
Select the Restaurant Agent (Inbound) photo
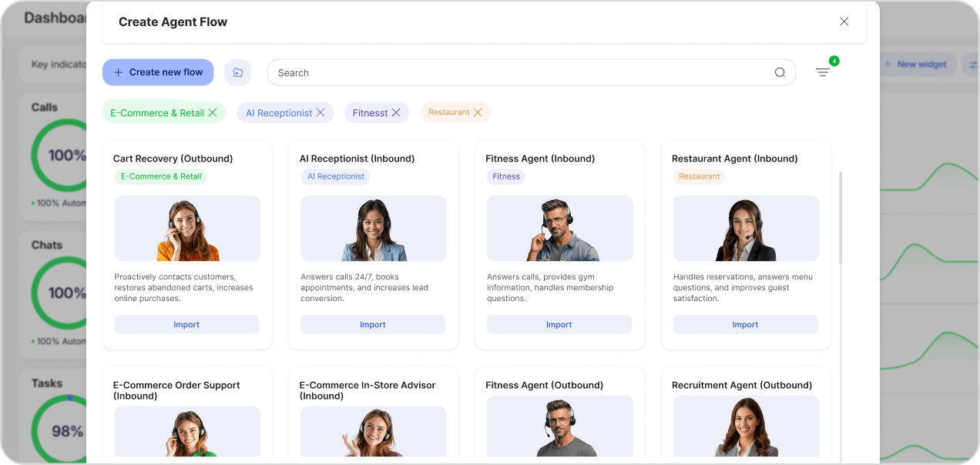tap(746, 229)
